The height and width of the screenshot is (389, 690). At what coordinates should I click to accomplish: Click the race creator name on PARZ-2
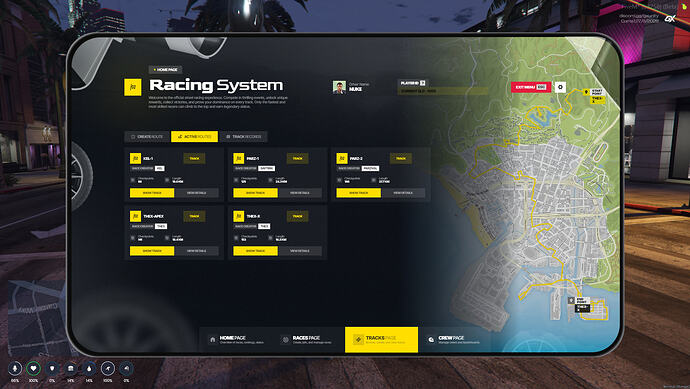[371, 169]
